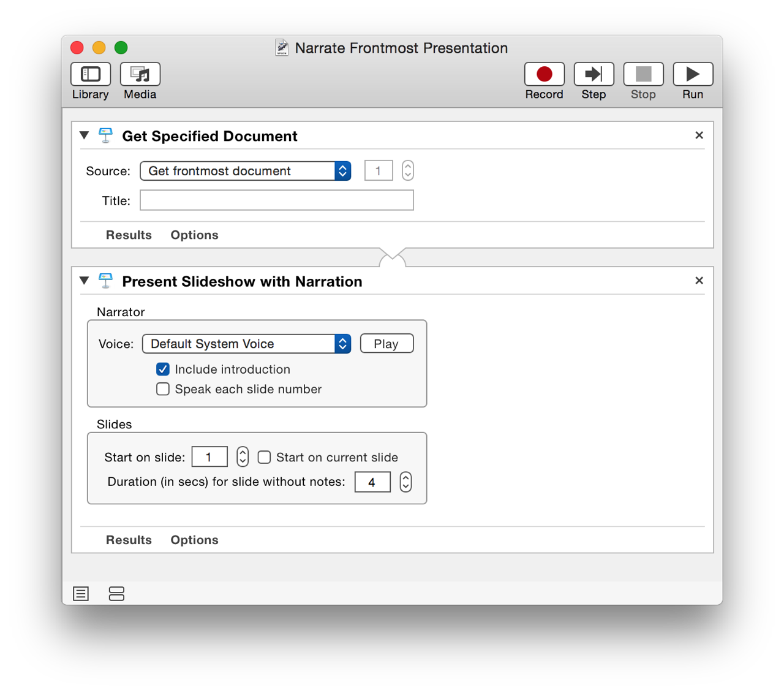
Task: Close the Automator window
Action: (x=77, y=48)
